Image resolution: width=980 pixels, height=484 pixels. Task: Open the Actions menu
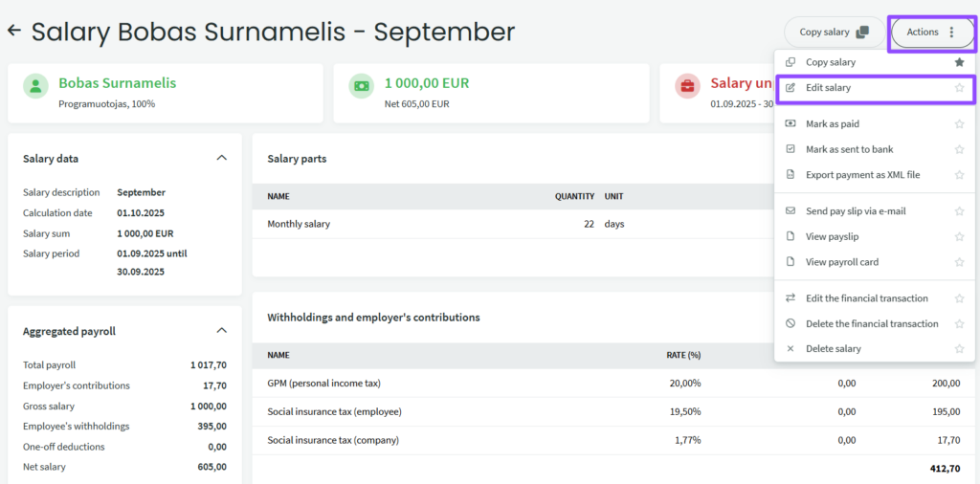pyautogui.click(x=931, y=33)
